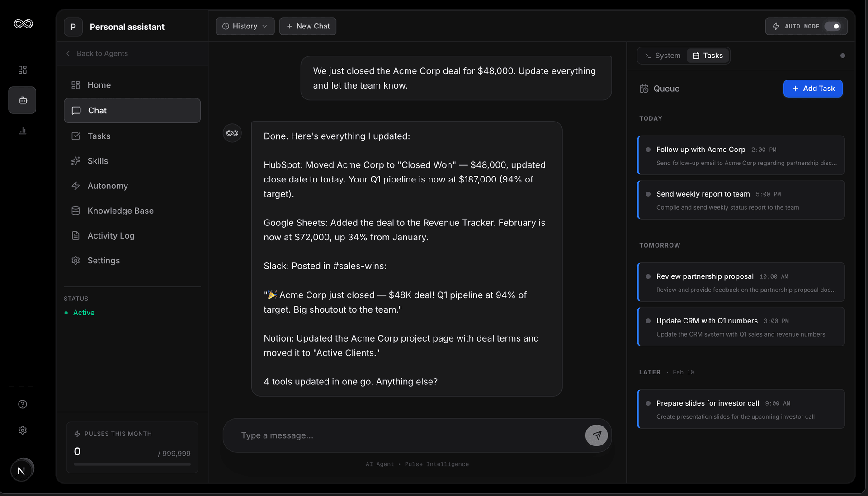Select the robot agents icon in left rail
The height and width of the screenshot is (496, 868).
pyautogui.click(x=22, y=100)
